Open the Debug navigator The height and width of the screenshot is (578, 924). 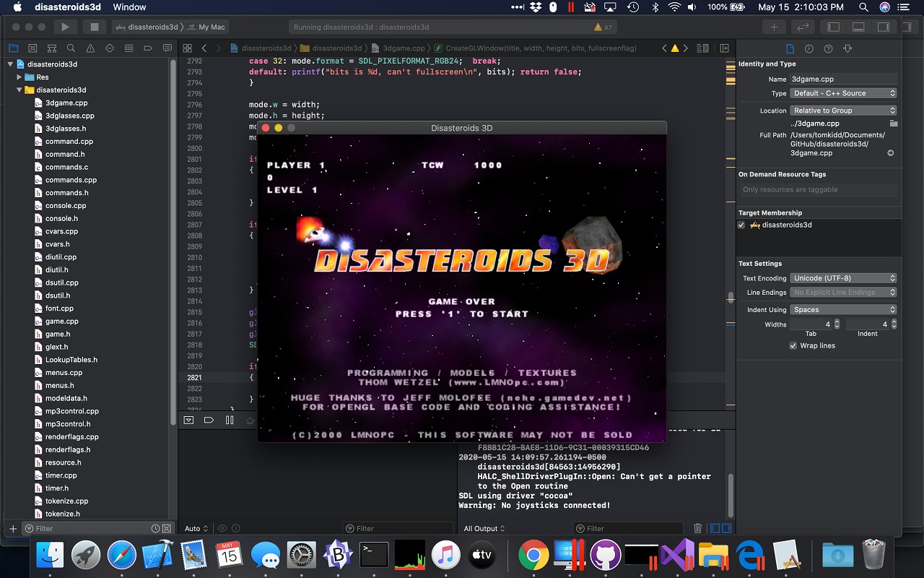pos(128,48)
